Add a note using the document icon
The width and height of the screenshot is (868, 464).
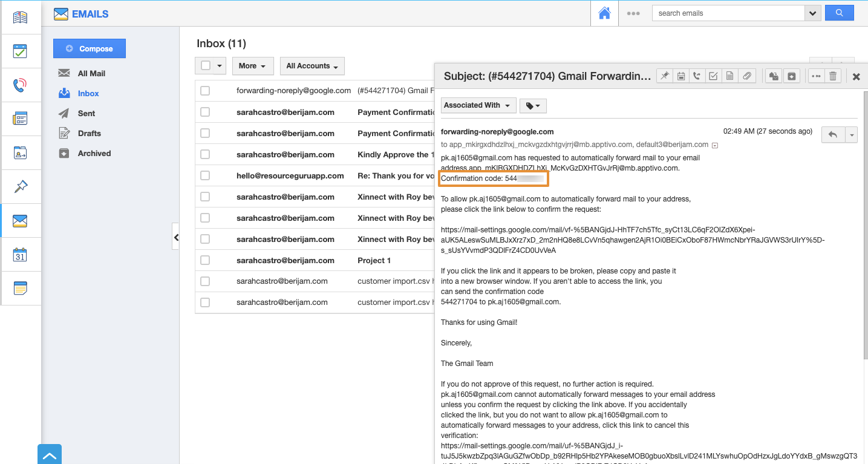(x=730, y=76)
